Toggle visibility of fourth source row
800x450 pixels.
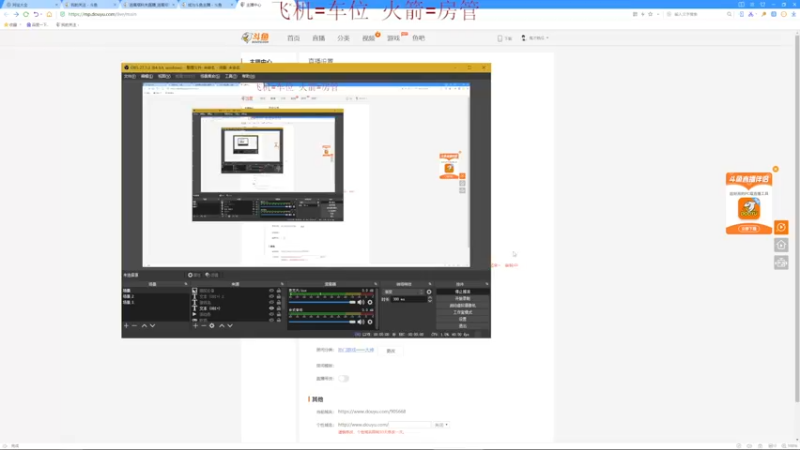(x=271, y=309)
